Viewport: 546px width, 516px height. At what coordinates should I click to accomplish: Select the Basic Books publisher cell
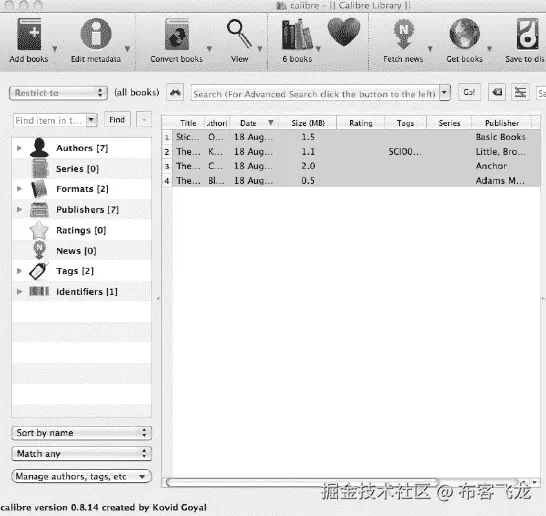[501, 137]
